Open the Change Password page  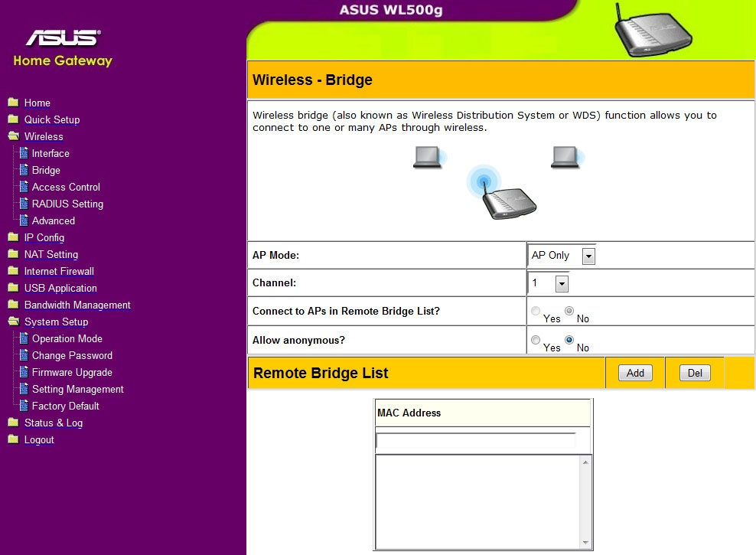pyautogui.click(x=73, y=355)
